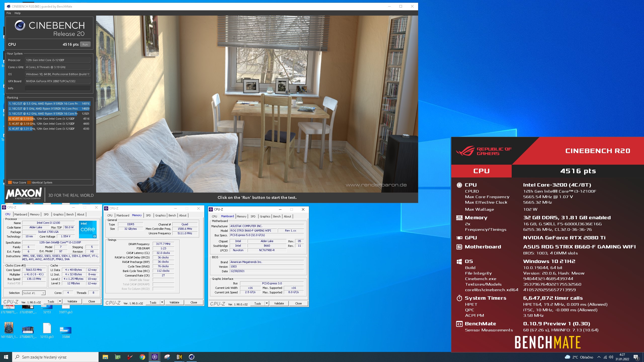Open File Explorer from the taskbar
Screen dimensions: 644x362
click(105, 357)
